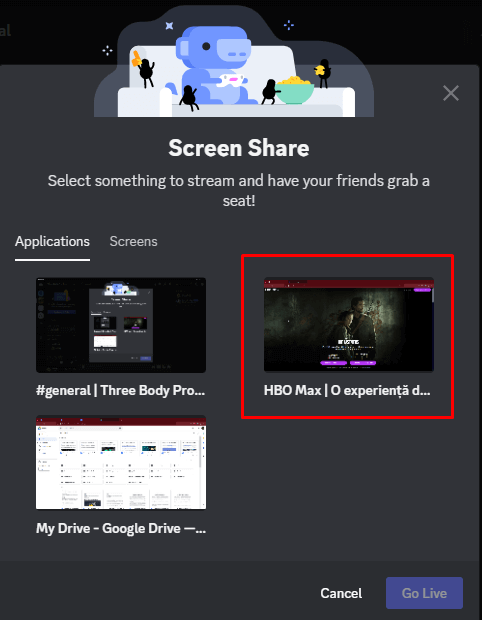This screenshot has width=482, height=620.
Task: Close the Screen Share dialog with the X
Action: (451, 93)
